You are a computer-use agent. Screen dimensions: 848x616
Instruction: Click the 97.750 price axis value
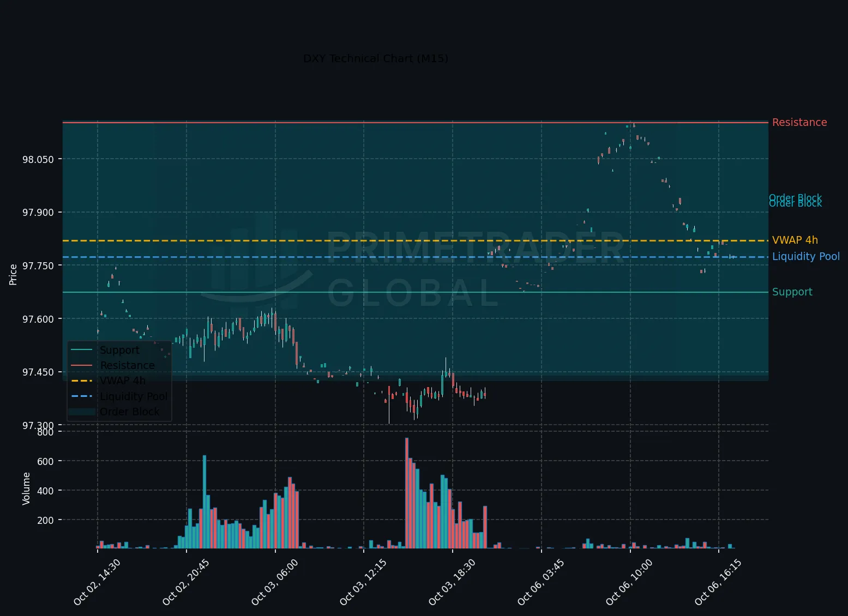[x=38, y=266]
